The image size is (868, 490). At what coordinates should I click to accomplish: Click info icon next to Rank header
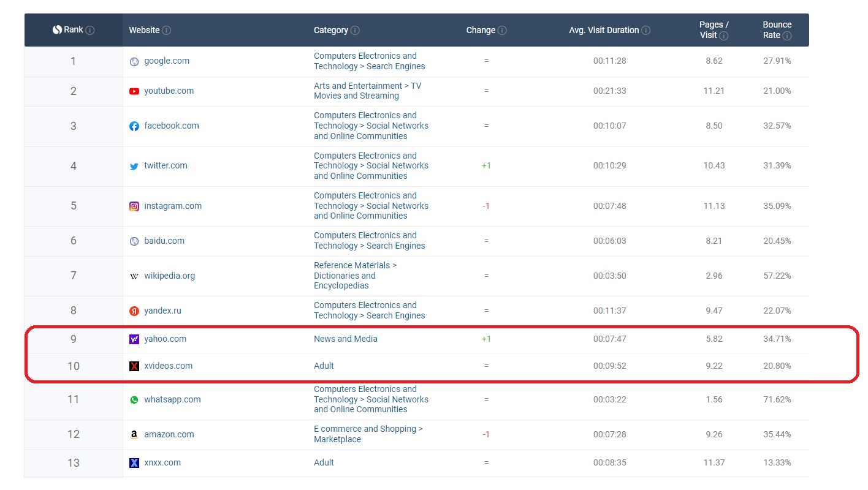point(90,31)
